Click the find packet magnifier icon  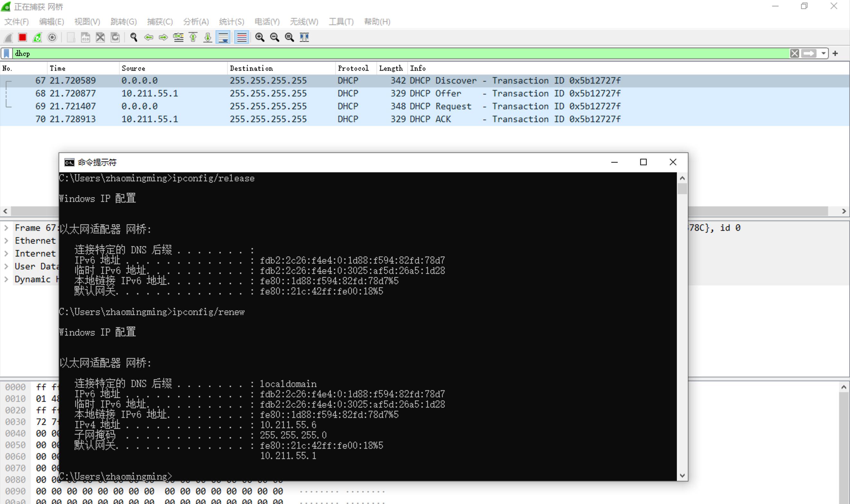(x=134, y=37)
